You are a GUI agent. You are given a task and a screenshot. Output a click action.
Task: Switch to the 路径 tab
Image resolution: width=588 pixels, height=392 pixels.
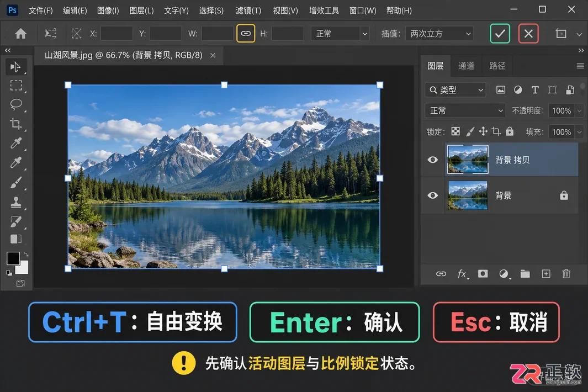pyautogui.click(x=497, y=66)
